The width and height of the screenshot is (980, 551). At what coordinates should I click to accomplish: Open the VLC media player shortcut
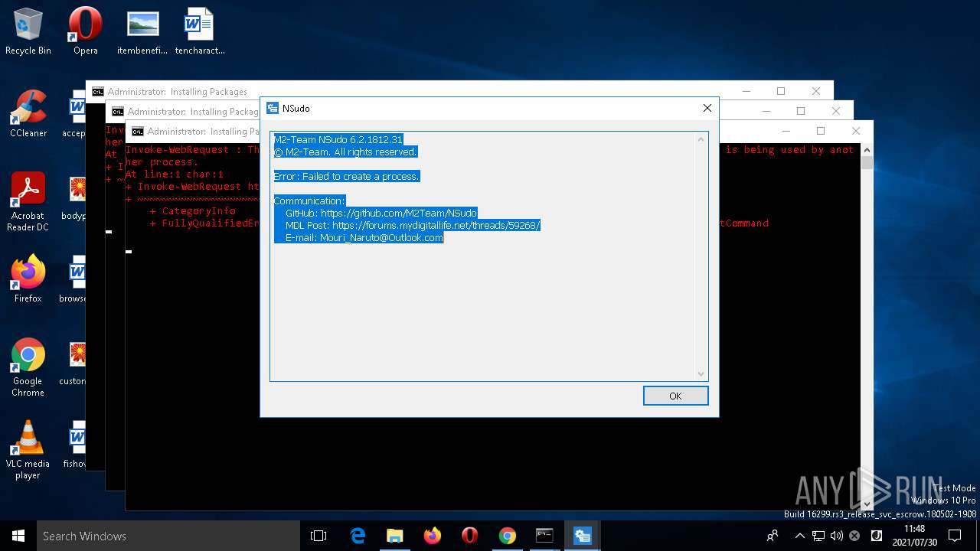coord(28,451)
